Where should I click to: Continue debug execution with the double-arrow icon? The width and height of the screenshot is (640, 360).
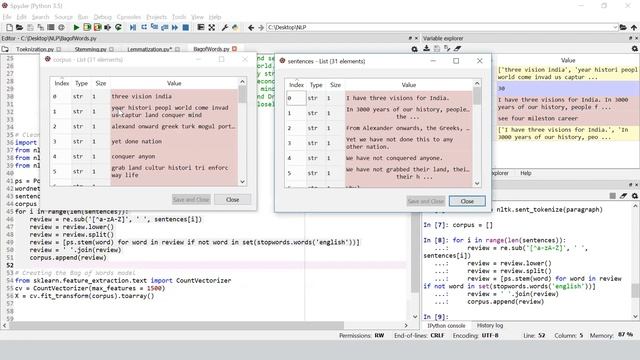pos(175,27)
